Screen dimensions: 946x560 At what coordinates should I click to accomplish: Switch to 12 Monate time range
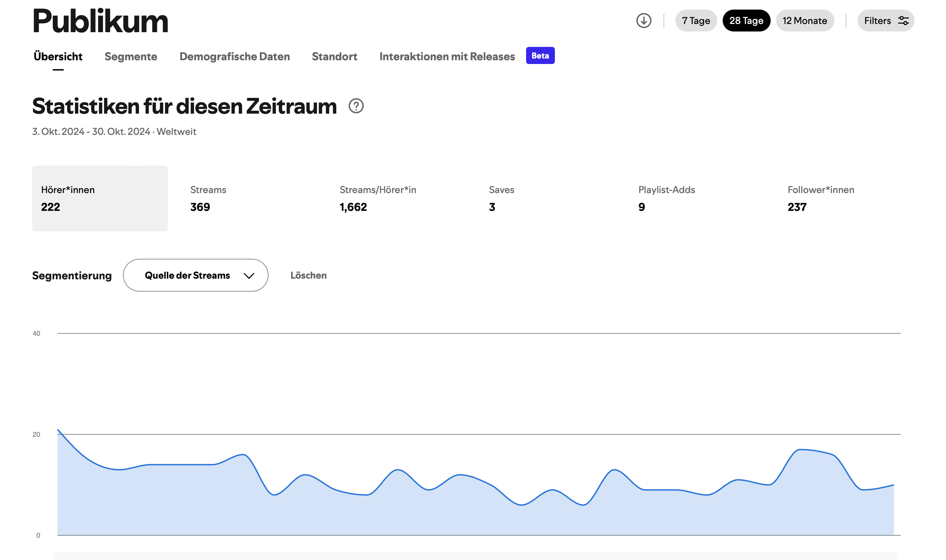coord(805,21)
